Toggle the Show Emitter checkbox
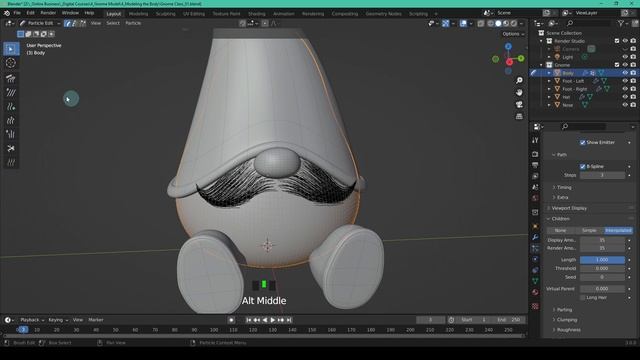This screenshot has width=640, height=360. coord(582,142)
